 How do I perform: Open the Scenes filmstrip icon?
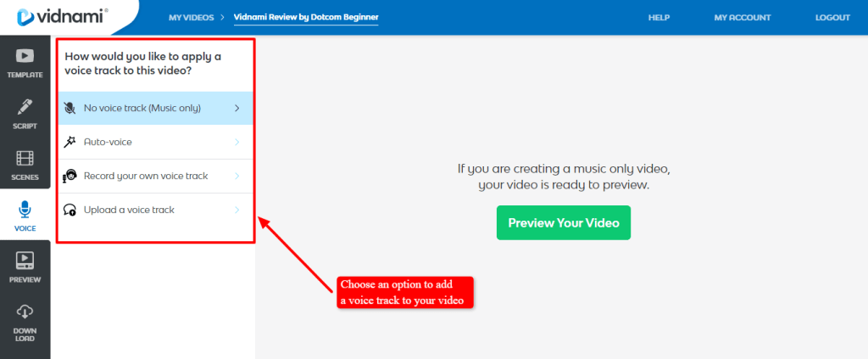point(25,158)
